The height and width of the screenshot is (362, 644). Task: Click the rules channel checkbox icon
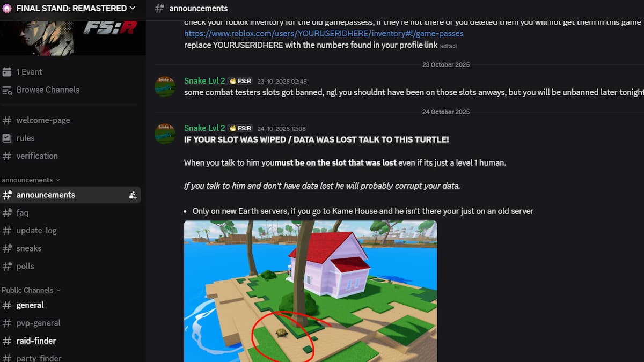(x=7, y=138)
